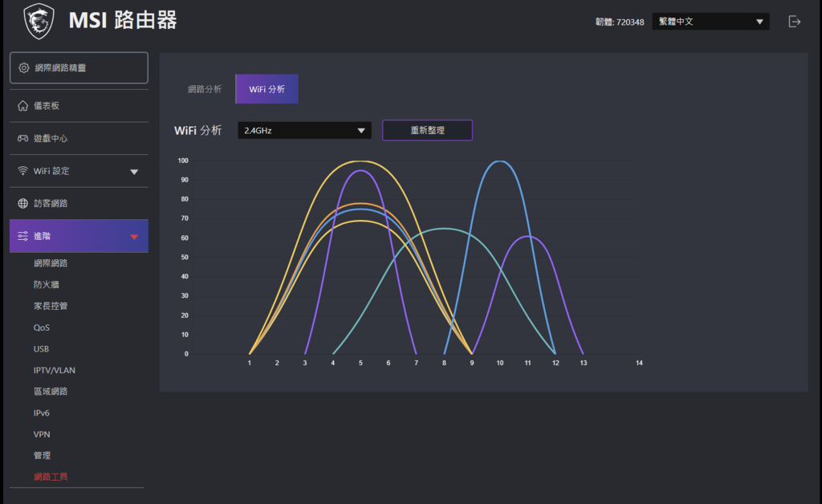Open the USB submenu item
Screen dimensions: 822x504
pos(41,349)
